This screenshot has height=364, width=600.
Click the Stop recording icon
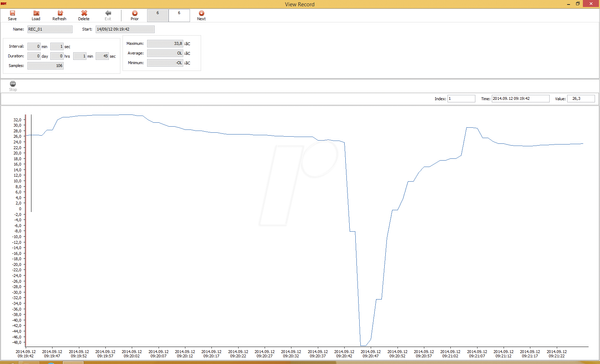[x=13, y=86]
